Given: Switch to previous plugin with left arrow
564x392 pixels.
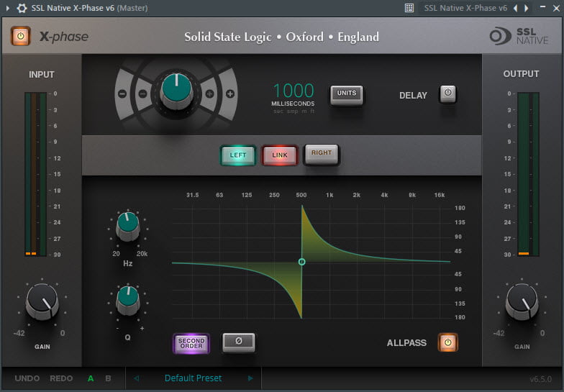Looking at the screenshot, I should [515, 8].
